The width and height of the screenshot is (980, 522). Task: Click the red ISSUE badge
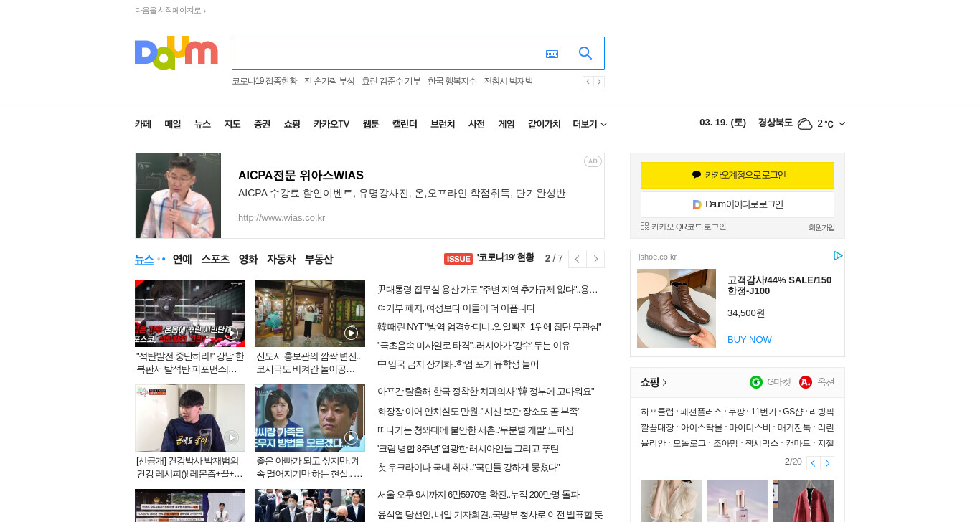(458, 258)
